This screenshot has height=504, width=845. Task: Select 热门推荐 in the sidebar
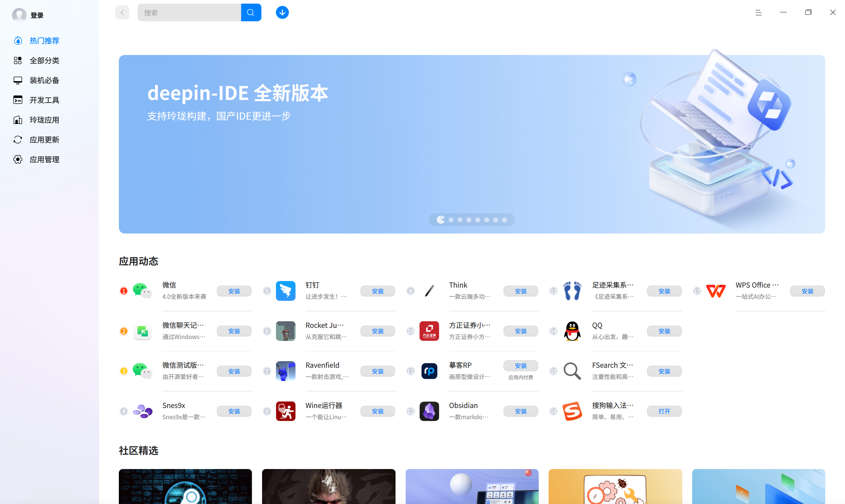45,41
